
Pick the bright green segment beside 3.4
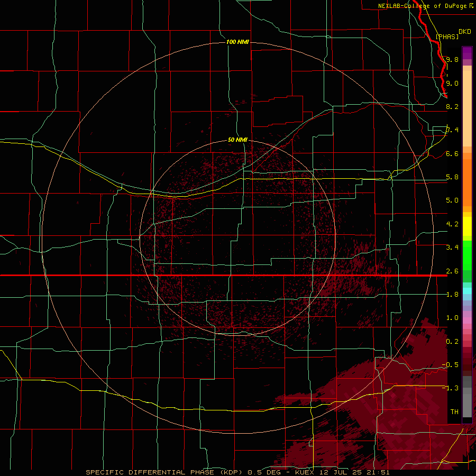467,254
